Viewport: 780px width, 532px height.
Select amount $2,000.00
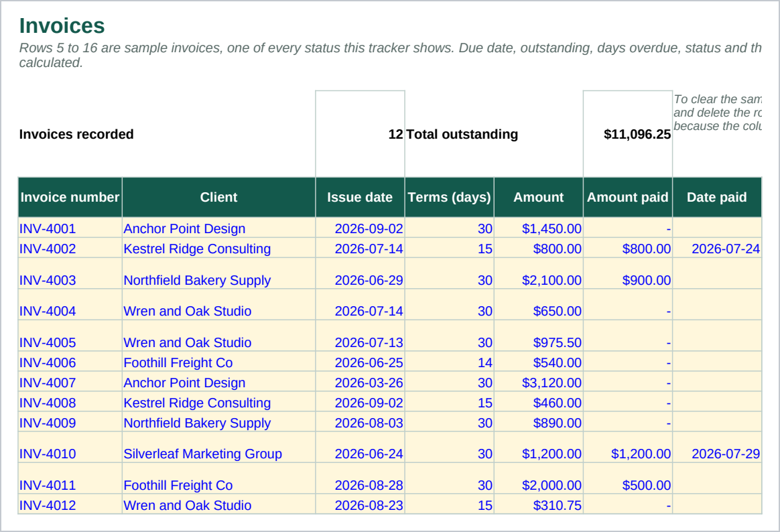539,479
